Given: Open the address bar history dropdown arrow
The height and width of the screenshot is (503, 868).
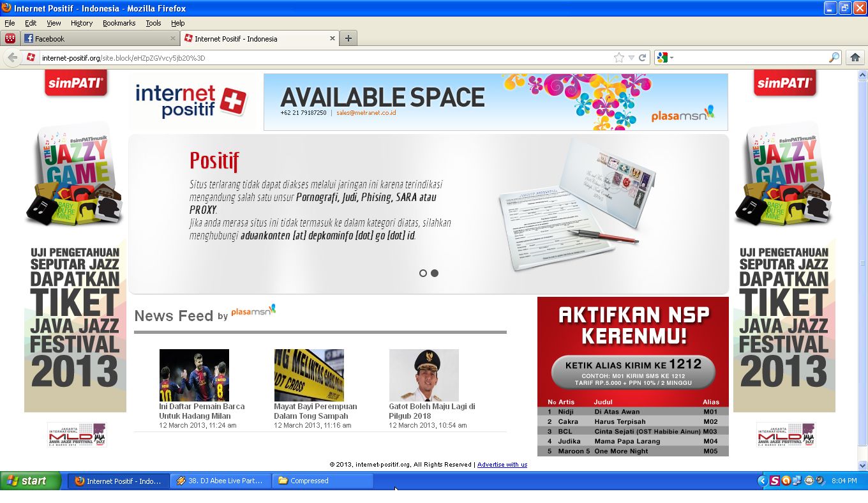Looking at the screenshot, I should click(631, 57).
